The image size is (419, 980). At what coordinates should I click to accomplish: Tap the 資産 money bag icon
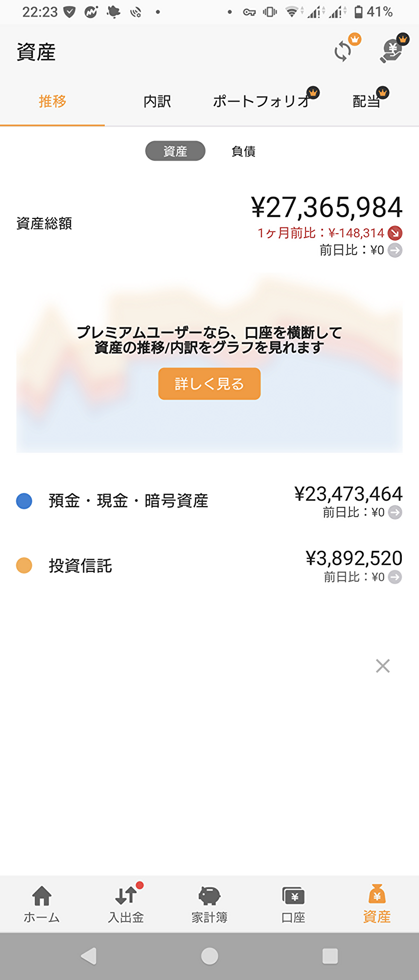tap(377, 895)
